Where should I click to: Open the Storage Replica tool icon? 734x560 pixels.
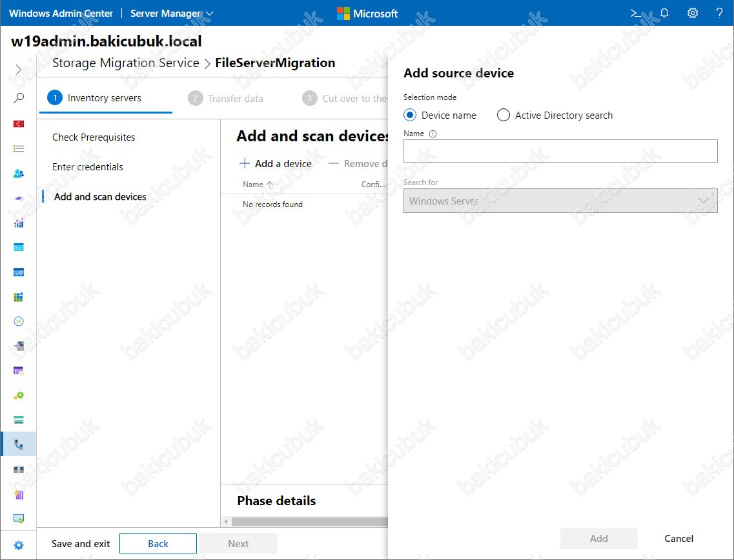coord(19,469)
